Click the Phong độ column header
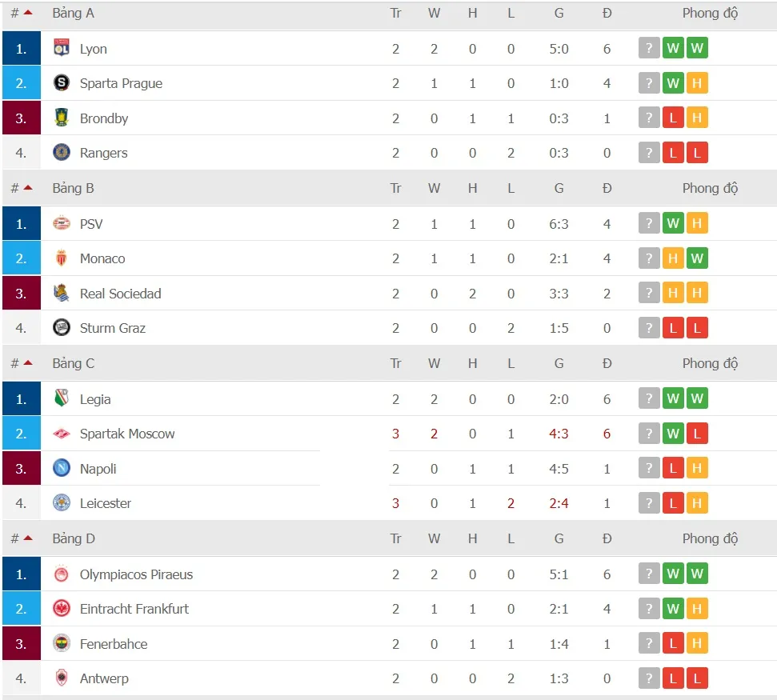 710,13
